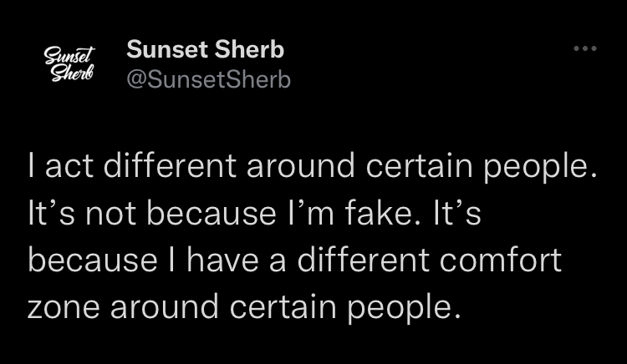The width and height of the screenshot is (627, 364).
Task: Click the tweet line starting "I act different"
Action: (x=313, y=166)
